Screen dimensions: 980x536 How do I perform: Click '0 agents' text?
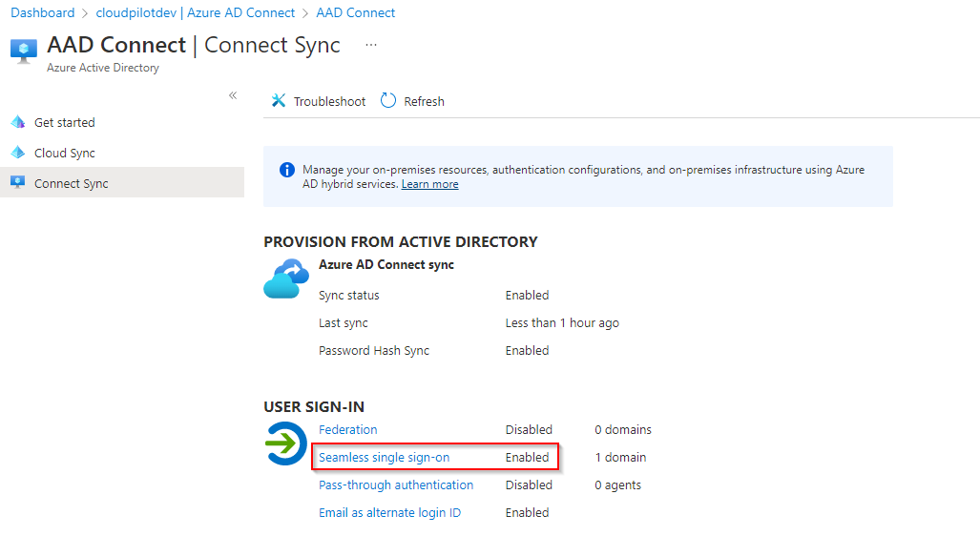pos(618,484)
